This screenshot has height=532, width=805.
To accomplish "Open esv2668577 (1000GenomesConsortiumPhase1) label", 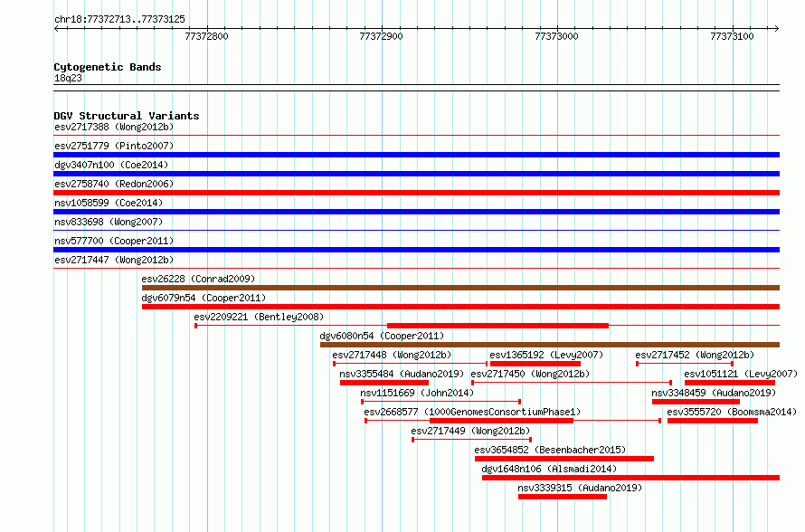I will click(472, 412).
